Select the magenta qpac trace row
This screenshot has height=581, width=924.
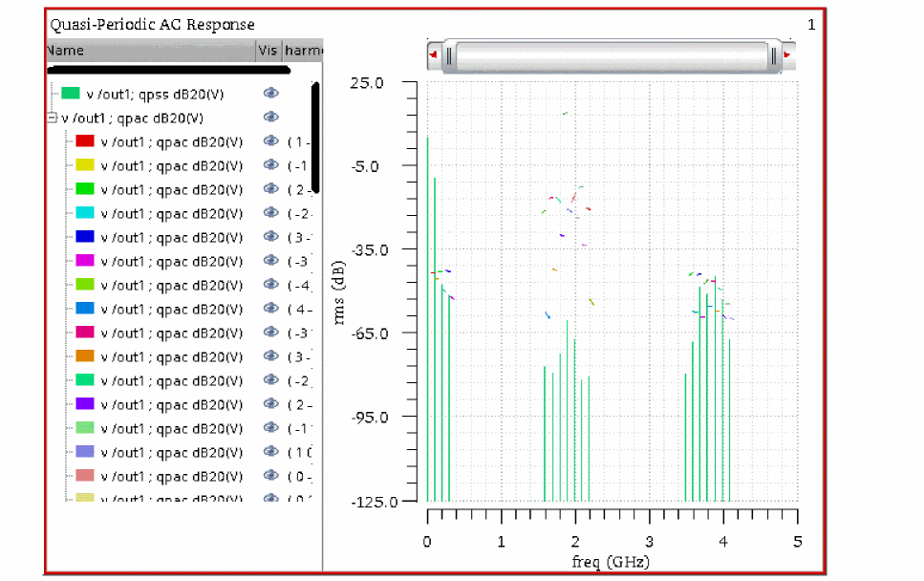click(171, 261)
